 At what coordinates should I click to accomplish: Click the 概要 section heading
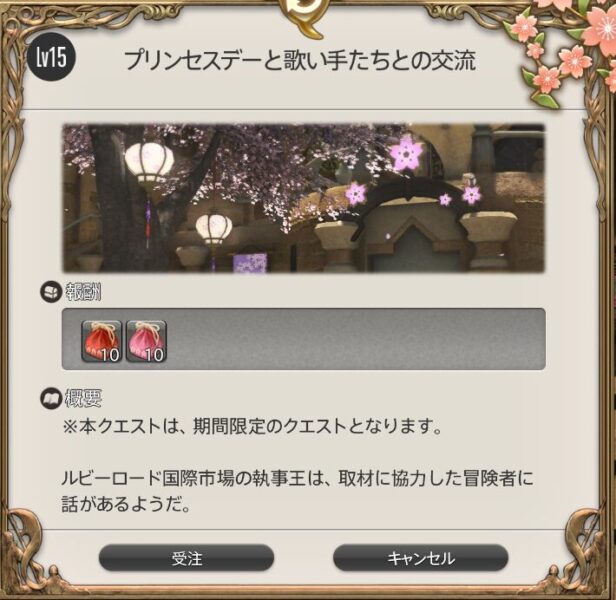pos(83,398)
